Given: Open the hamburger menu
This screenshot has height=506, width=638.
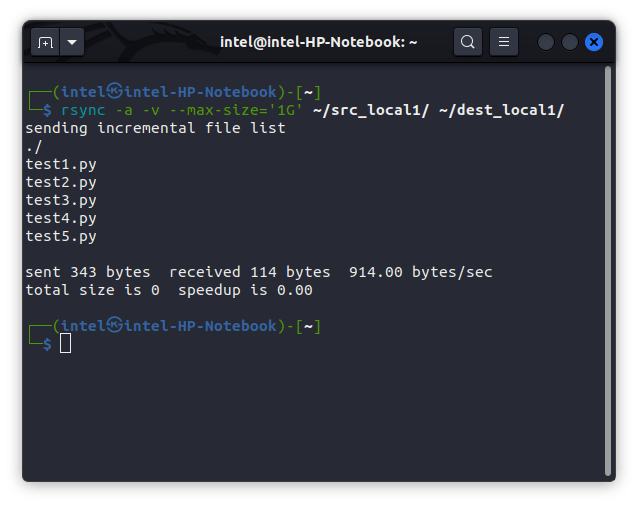Looking at the screenshot, I should tap(504, 41).
